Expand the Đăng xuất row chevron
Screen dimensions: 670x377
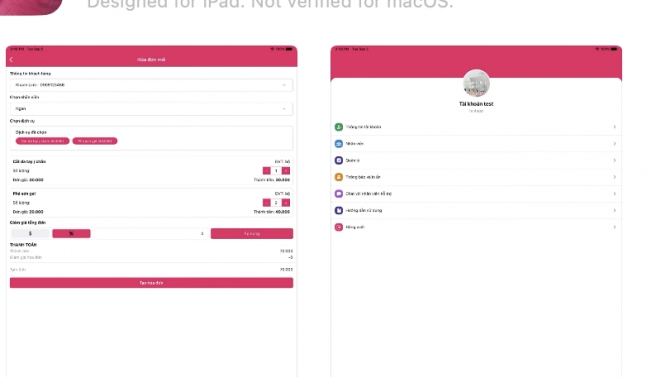[614, 227]
